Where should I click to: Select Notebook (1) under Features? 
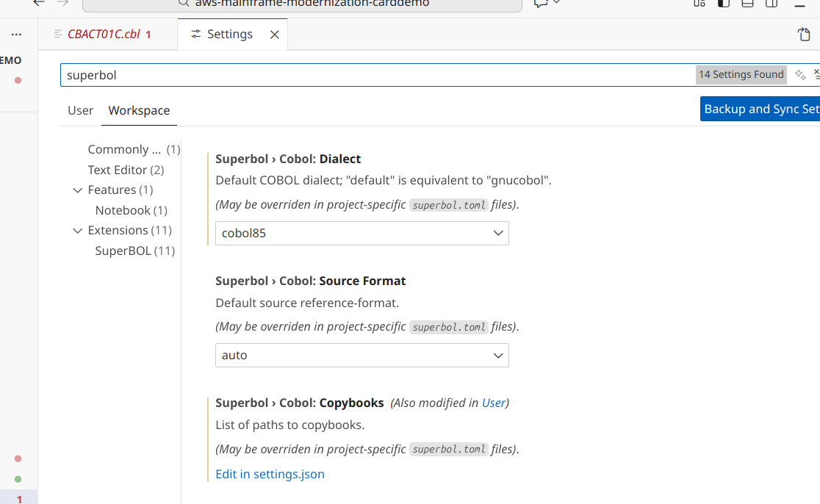point(132,210)
